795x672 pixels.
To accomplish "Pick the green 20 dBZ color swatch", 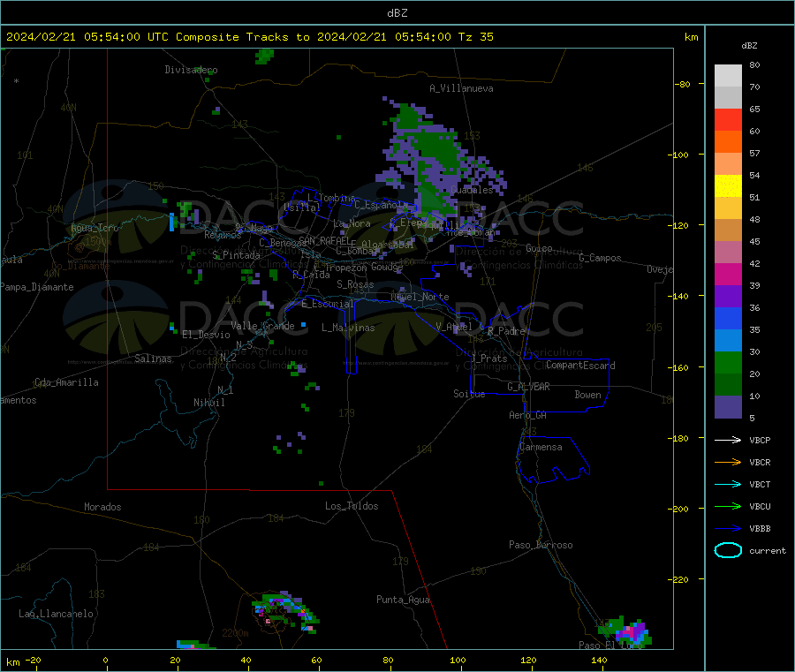I will coord(728,362).
